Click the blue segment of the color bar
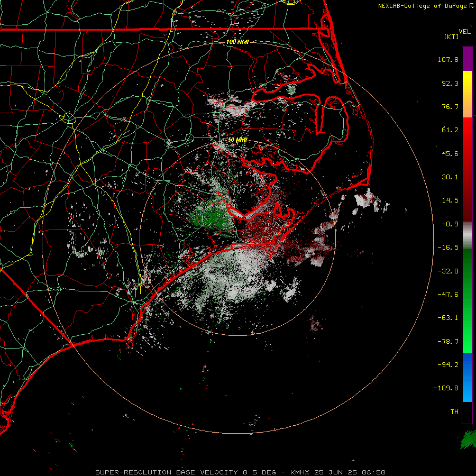The width and height of the screenshot is (476, 476). (x=467, y=377)
